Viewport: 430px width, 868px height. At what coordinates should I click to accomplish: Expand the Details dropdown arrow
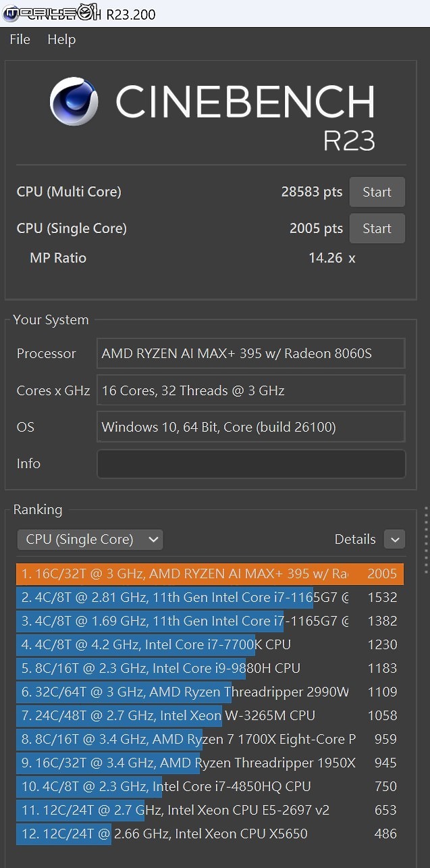point(394,539)
